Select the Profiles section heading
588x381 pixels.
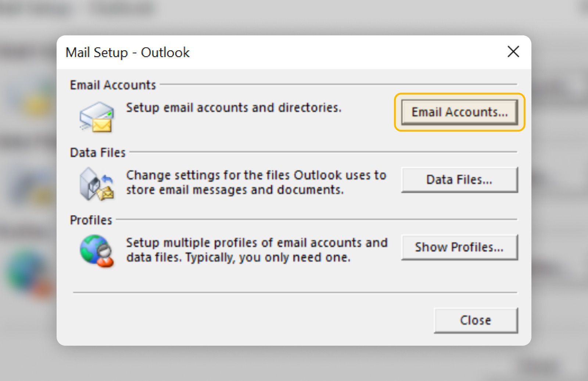(91, 220)
